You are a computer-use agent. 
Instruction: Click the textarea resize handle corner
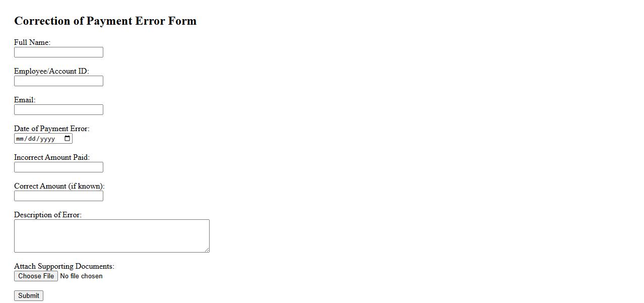click(207, 250)
